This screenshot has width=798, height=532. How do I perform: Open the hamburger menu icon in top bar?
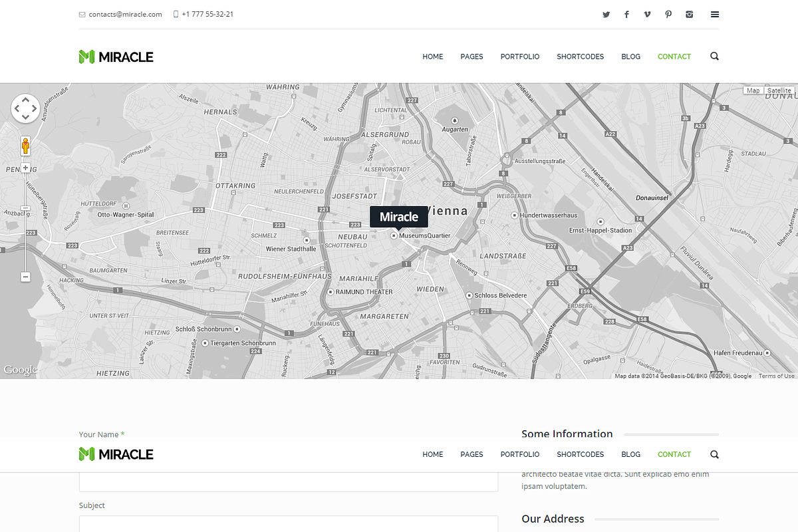point(715,15)
